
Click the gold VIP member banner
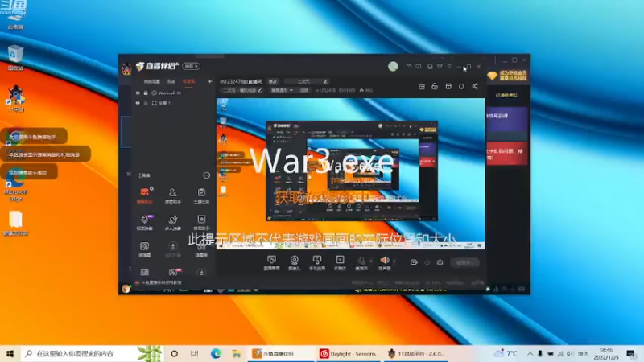click(507, 76)
